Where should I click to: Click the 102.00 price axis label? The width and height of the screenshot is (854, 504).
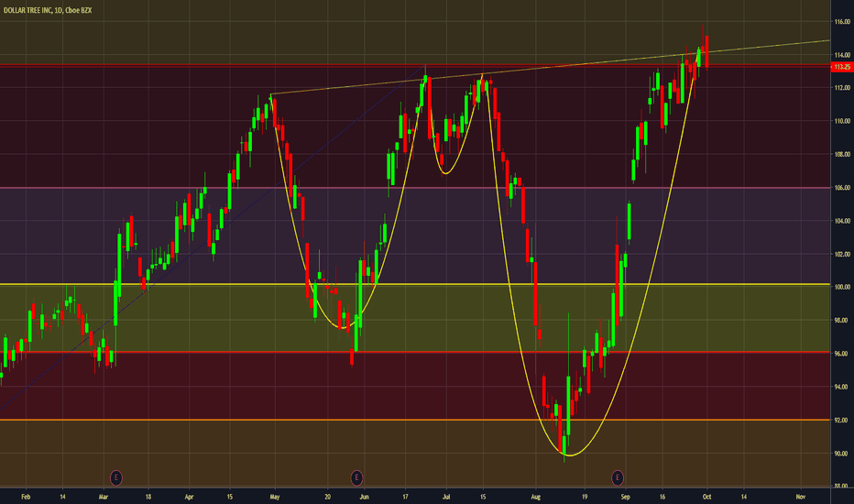[842, 254]
